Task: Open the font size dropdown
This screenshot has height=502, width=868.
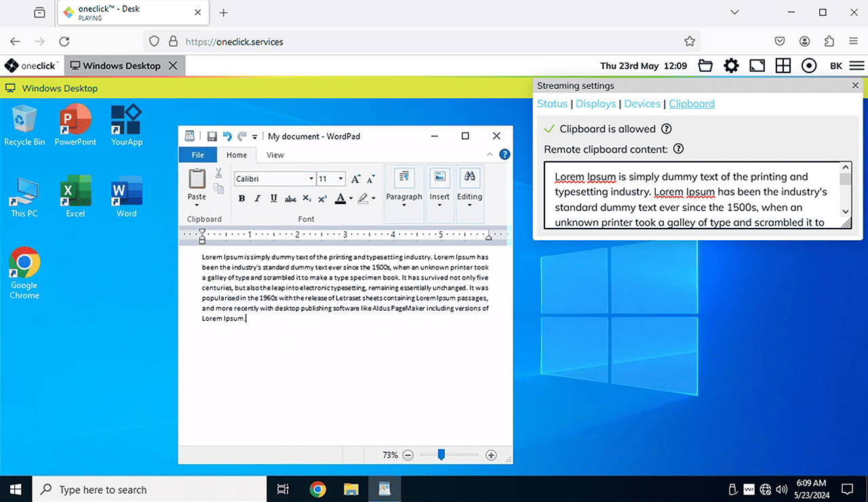Action: 340,179
